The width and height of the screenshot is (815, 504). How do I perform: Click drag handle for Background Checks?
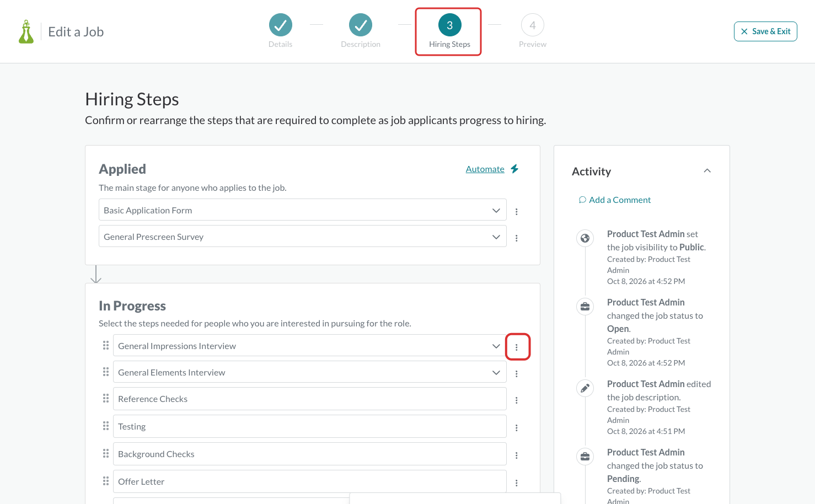pos(106,453)
